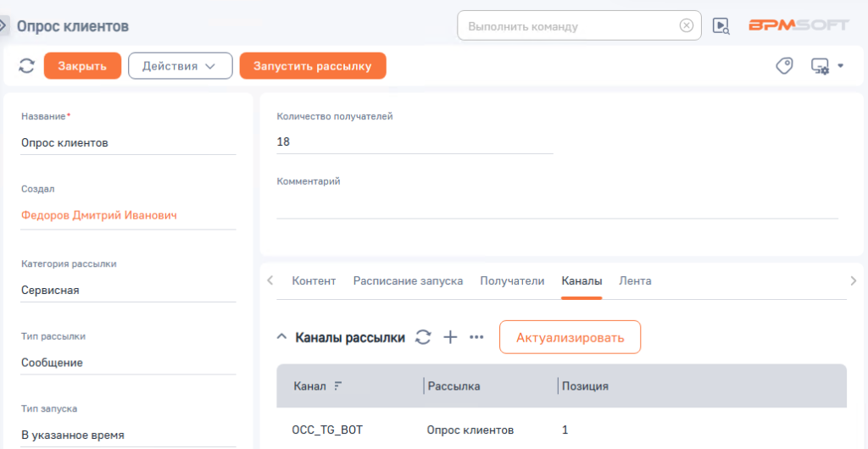Click the Название field with Опрос клиентов
This screenshot has width=868, height=449.
129,142
